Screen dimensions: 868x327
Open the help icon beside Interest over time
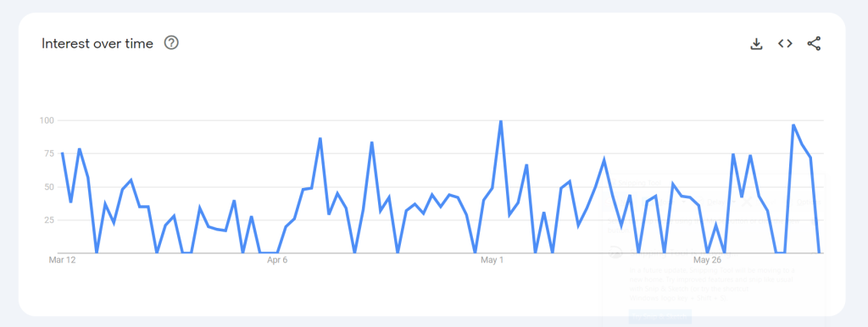(x=171, y=43)
